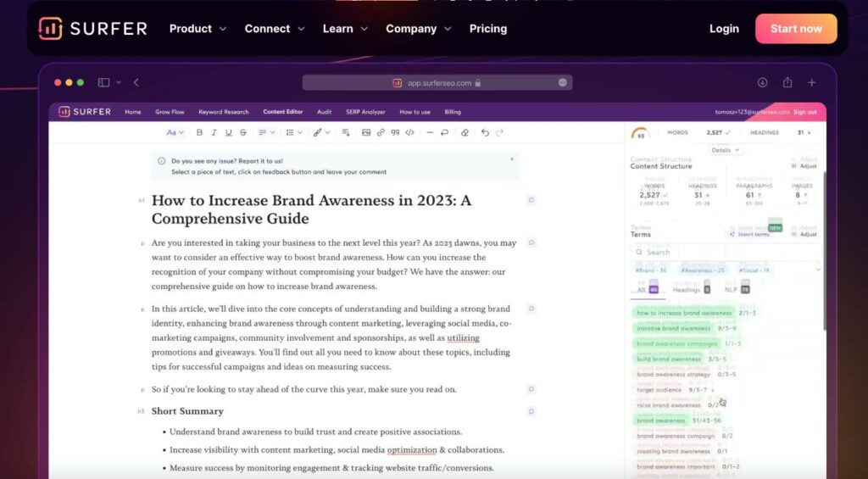This screenshot has width=868, height=479.
Task: Redo the last edit
Action: [499, 133]
